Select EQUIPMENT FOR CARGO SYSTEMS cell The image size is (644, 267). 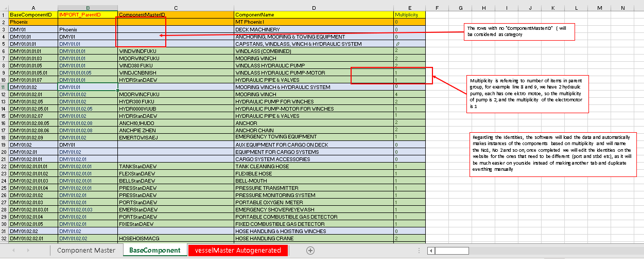[314, 152]
